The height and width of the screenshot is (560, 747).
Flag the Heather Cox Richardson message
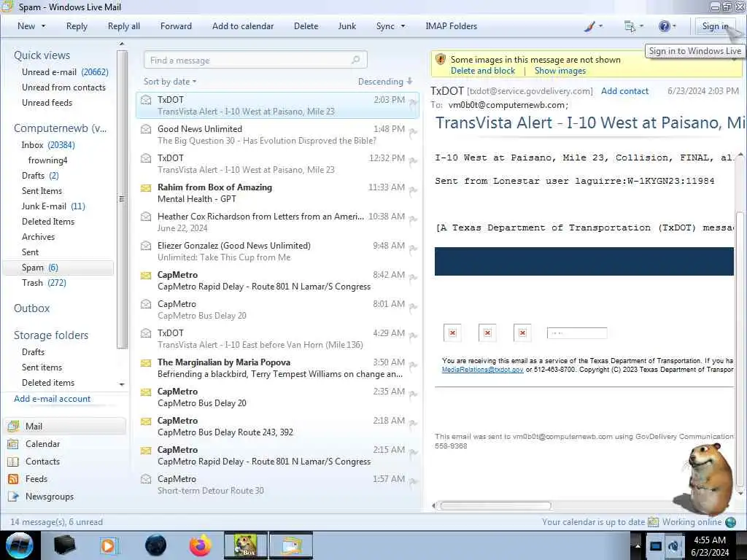tap(413, 219)
